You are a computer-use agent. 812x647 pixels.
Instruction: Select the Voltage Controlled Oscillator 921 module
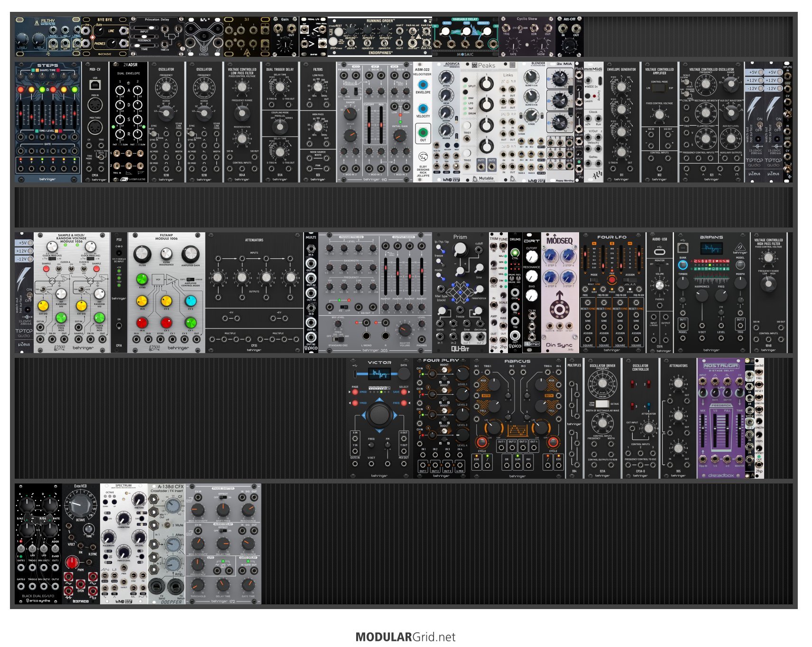tap(711, 122)
